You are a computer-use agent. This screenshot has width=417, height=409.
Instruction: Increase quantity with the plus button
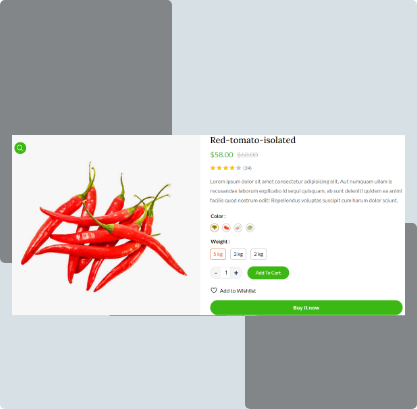coord(236,273)
